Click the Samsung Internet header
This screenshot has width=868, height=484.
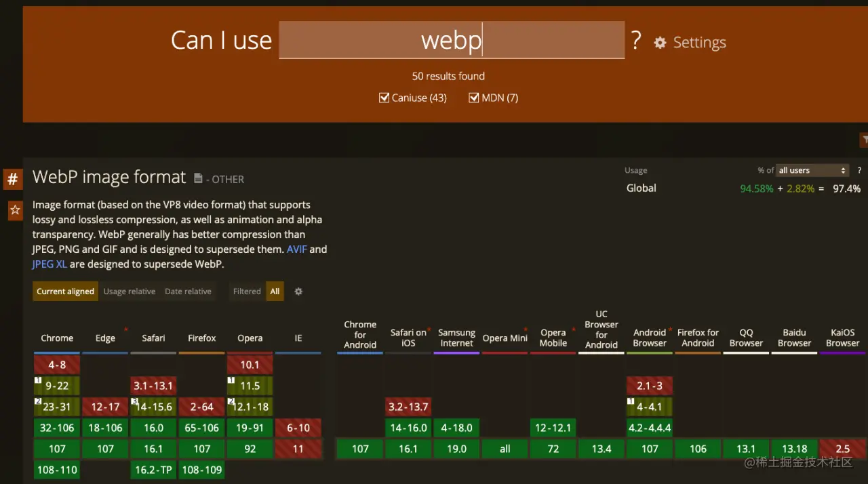point(456,338)
